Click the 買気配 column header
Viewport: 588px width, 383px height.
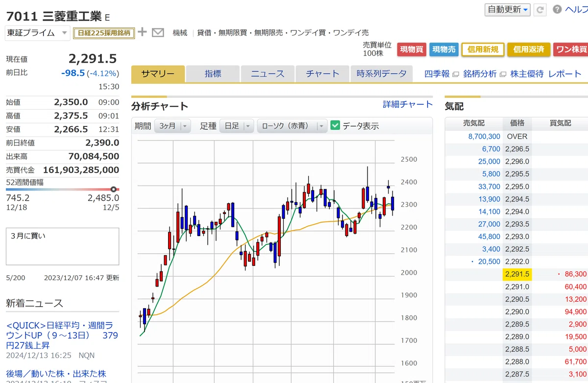(x=560, y=123)
